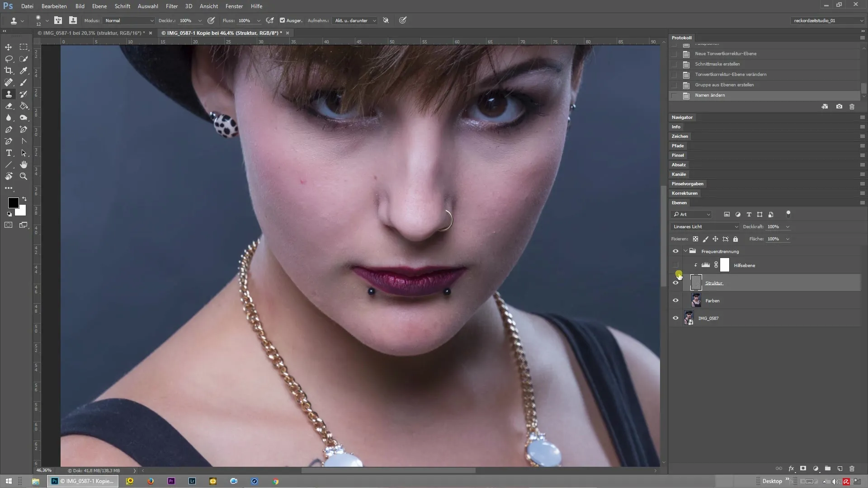Open Deckkr. opacity dropdown arrow
868x488 pixels.
click(200, 21)
